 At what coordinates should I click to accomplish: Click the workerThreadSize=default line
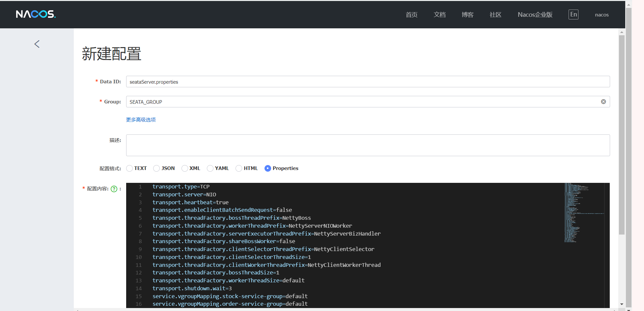pyautogui.click(x=228, y=281)
